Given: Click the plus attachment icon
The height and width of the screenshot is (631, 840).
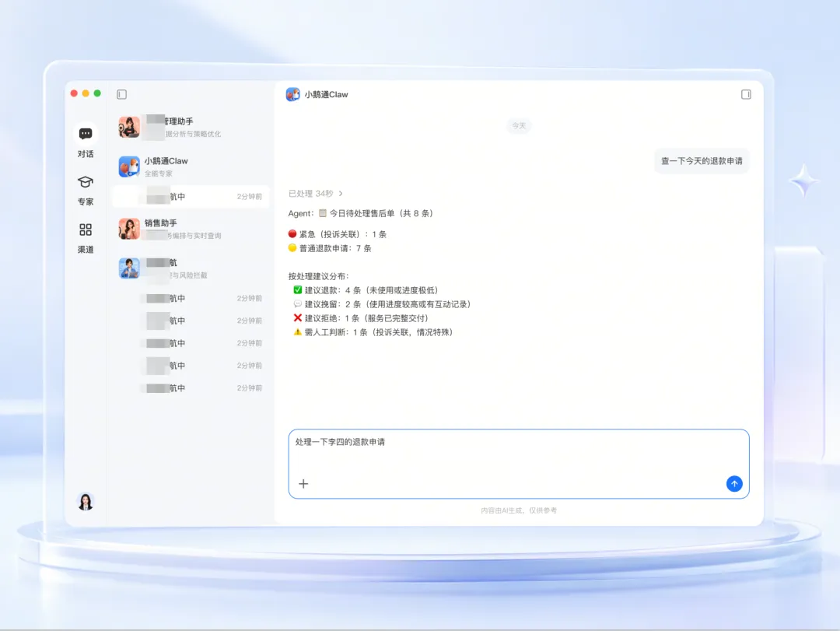Looking at the screenshot, I should coord(303,484).
